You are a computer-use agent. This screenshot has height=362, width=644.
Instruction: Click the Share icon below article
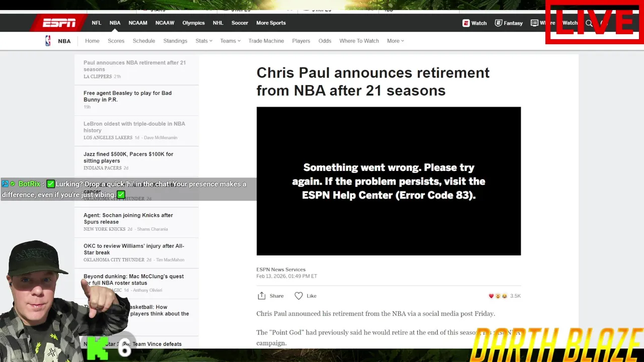[x=261, y=296]
